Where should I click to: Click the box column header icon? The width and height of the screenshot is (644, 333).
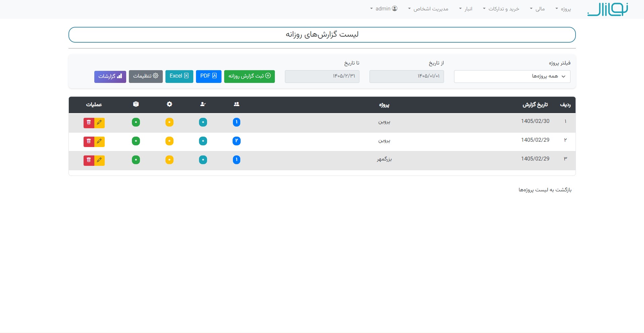coord(136,104)
